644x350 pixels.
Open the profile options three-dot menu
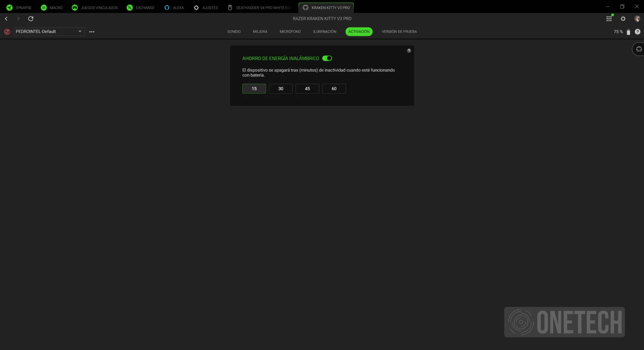click(92, 32)
